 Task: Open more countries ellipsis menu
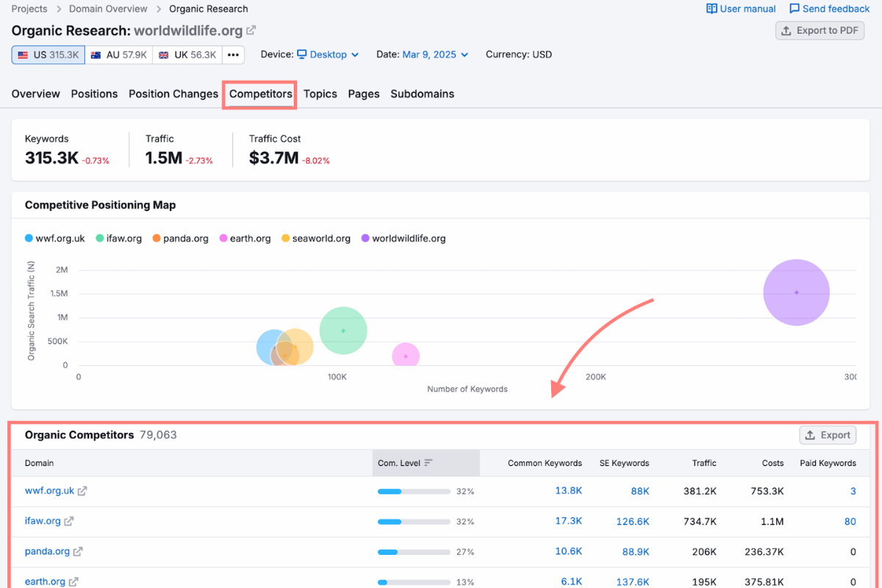[x=233, y=54]
